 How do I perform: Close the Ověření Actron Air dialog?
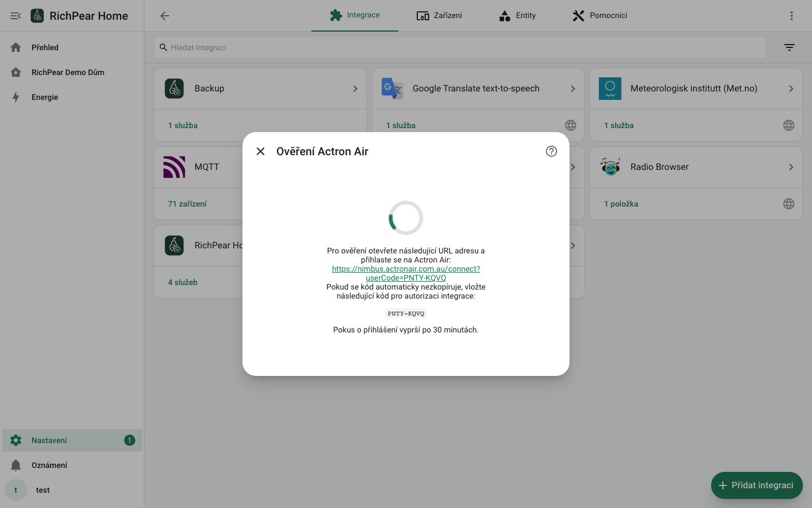point(261,151)
